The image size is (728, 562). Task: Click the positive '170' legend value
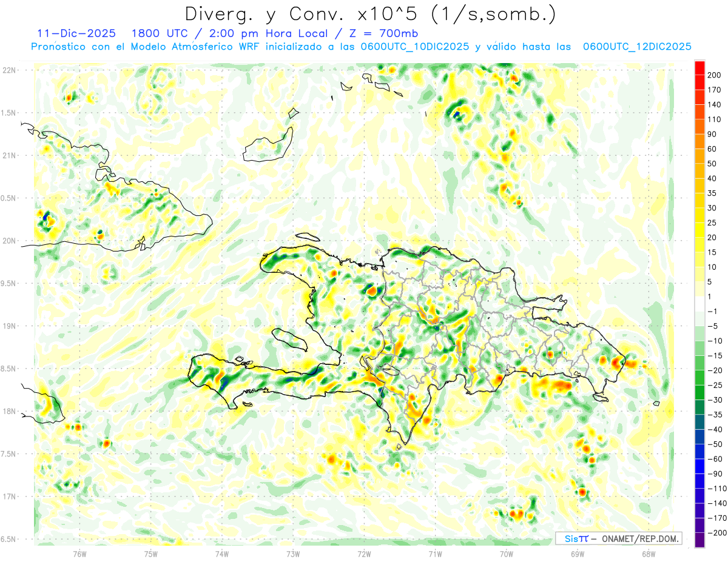(x=714, y=90)
